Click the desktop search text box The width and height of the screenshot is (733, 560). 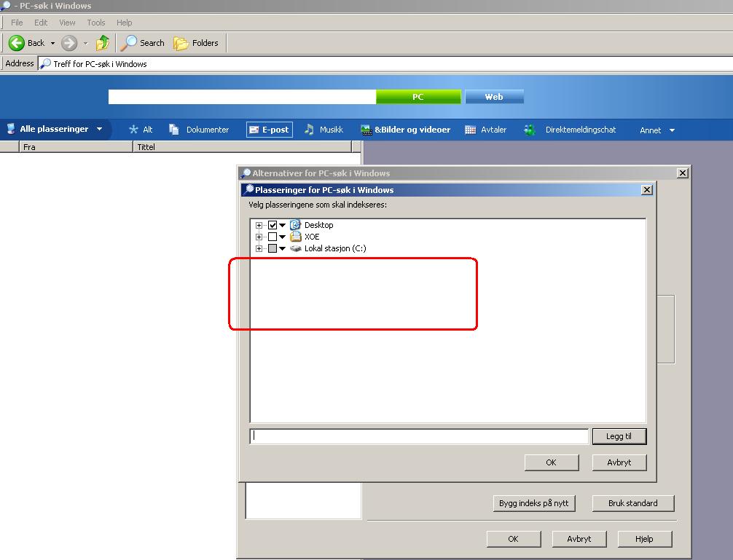click(x=242, y=97)
